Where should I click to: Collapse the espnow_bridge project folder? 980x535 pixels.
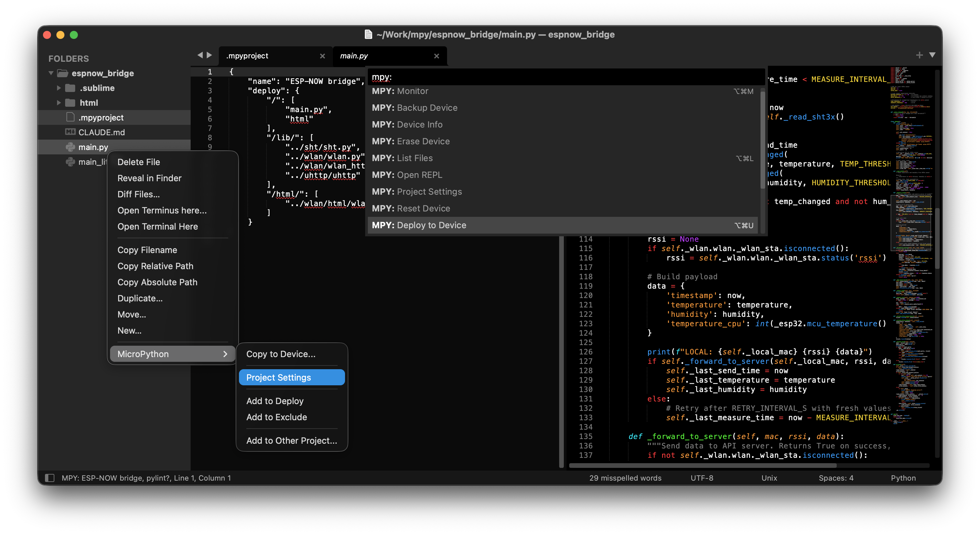[x=50, y=73]
